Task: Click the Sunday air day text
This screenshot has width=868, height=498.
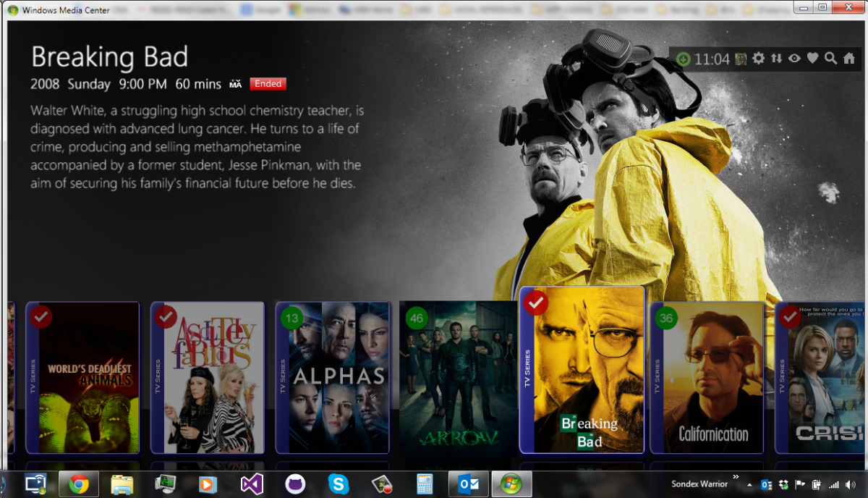Action: click(x=89, y=84)
